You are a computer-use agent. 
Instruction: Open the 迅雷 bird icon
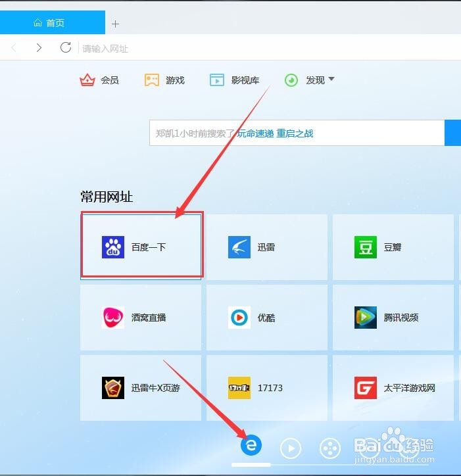[239, 247]
